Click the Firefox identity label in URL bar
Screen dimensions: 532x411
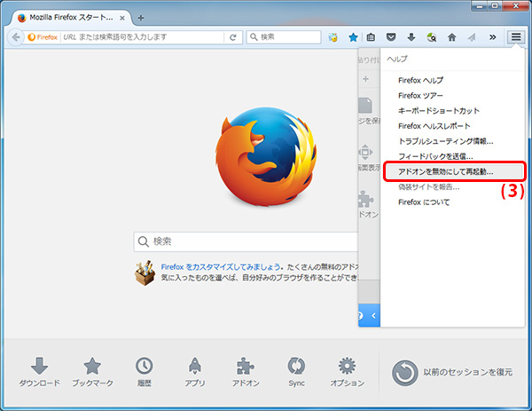click(x=43, y=37)
